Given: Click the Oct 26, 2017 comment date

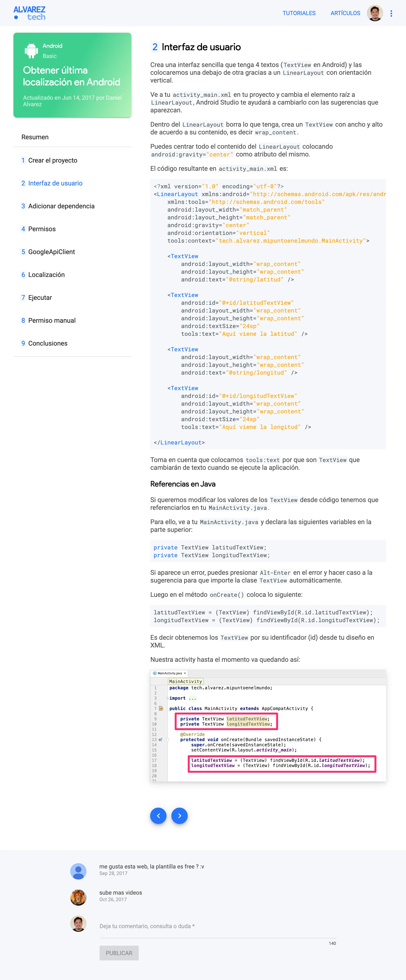Looking at the screenshot, I should 113,900.
